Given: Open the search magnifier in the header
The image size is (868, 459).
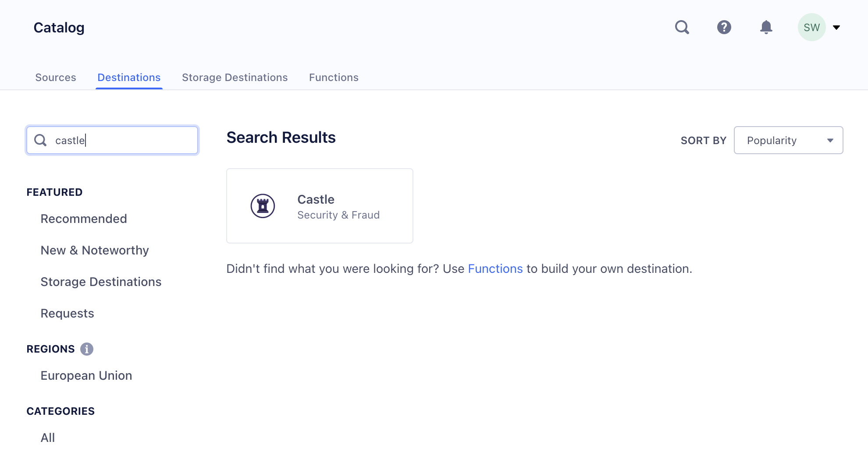Looking at the screenshot, I should click(x=682, y=27).
